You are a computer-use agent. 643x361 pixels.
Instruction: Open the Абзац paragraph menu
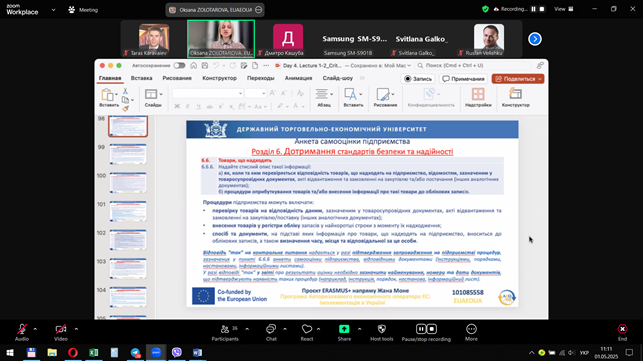[324, 98]
